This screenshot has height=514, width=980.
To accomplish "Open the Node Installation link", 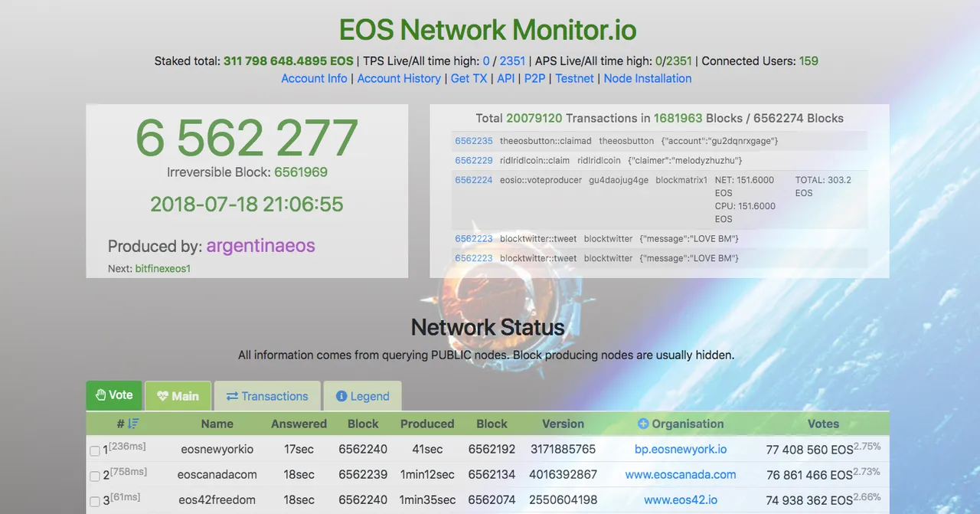I will [648, 78].
